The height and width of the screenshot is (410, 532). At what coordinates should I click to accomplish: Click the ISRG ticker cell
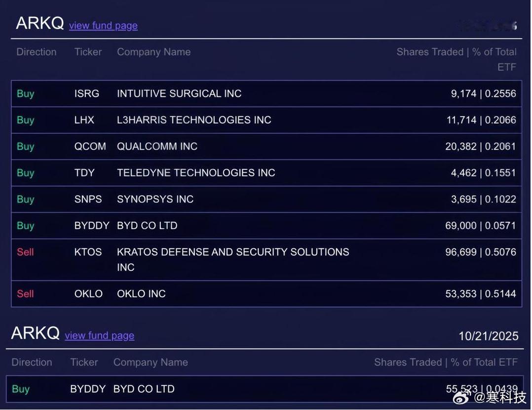pos(87,93)
